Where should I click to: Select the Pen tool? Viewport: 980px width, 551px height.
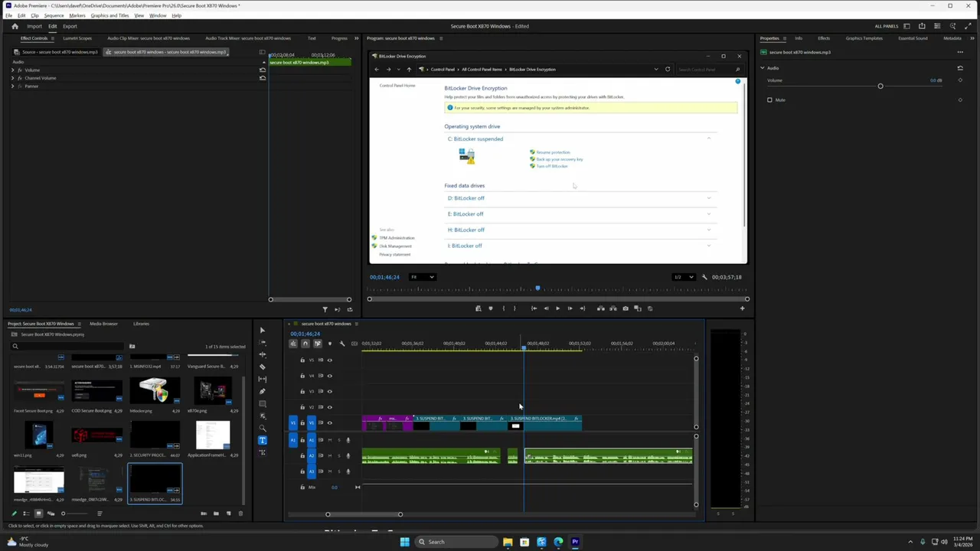coord(263,391)
